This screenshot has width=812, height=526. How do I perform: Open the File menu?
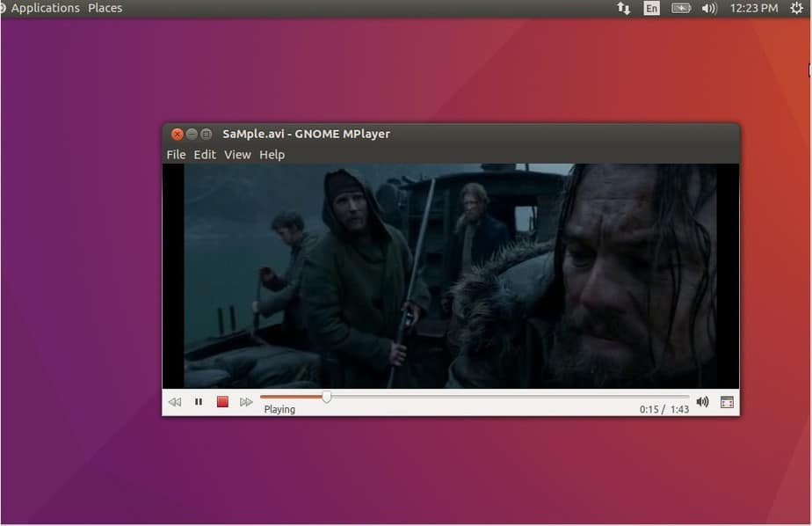click(x=176, y=155)
